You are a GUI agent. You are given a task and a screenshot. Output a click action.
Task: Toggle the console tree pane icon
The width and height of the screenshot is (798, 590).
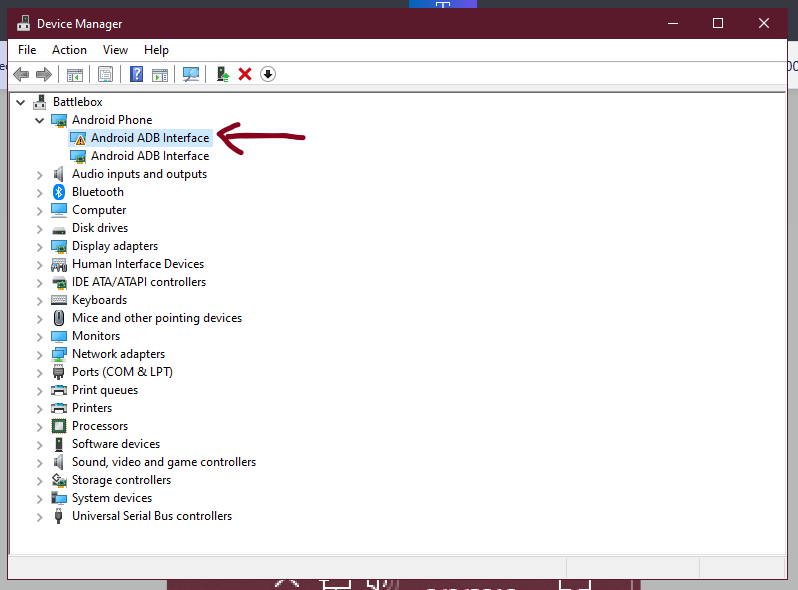tap(75, 74)
